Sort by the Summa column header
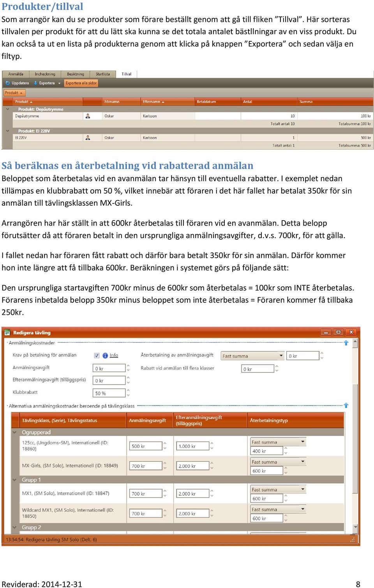The height and width of the screenshot is (588, 374). (335, 102)
